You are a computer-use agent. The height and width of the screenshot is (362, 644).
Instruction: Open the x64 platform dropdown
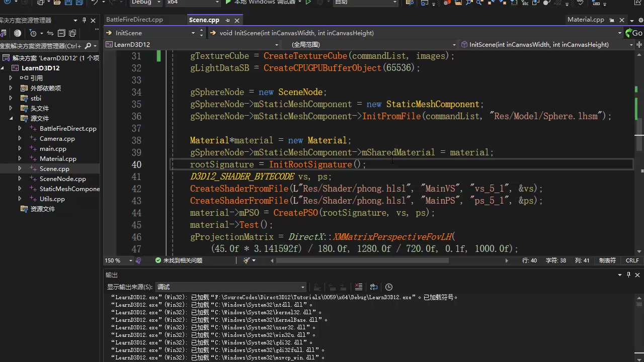pyautogui.click(x=193, y=3)
